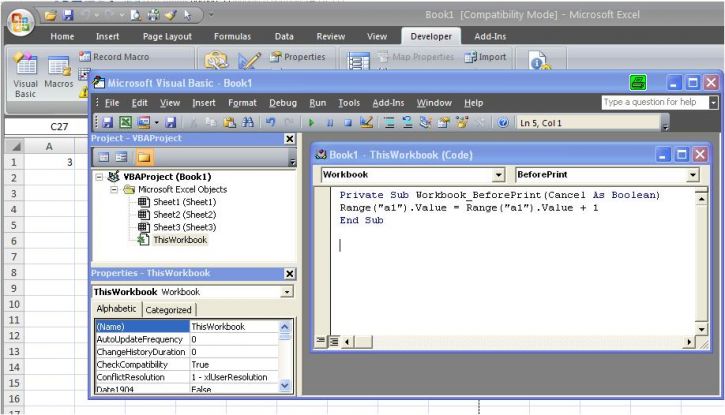This screenshot has width=725, height=415.
Task: Click Import in the Developer ribbon
Action: [x=485, y=57]
